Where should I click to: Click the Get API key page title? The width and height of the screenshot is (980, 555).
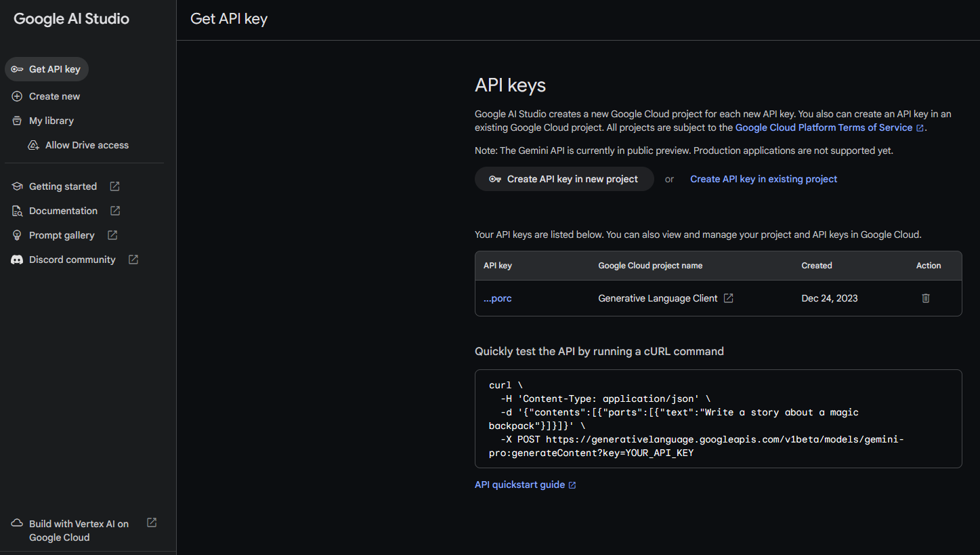point(229,19)
